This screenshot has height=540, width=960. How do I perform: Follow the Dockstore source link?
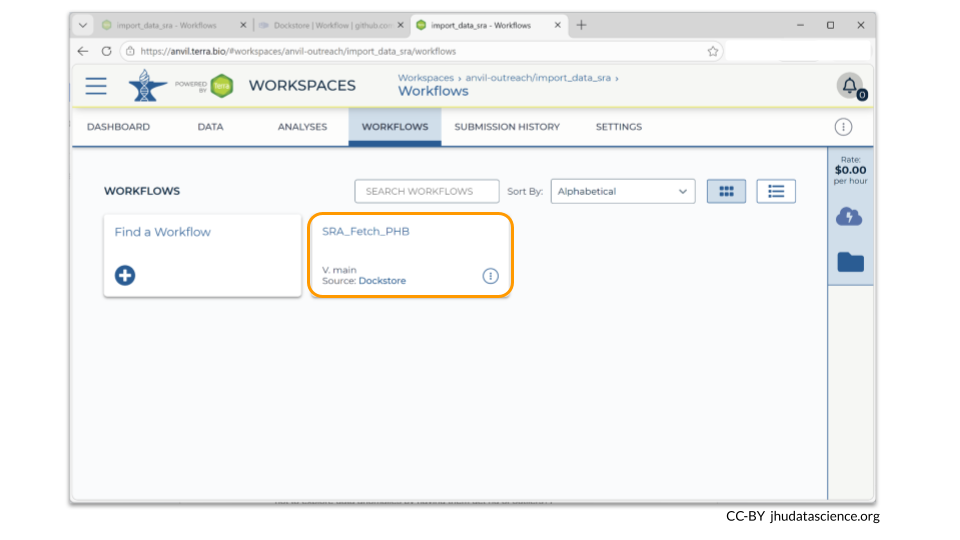382,280
